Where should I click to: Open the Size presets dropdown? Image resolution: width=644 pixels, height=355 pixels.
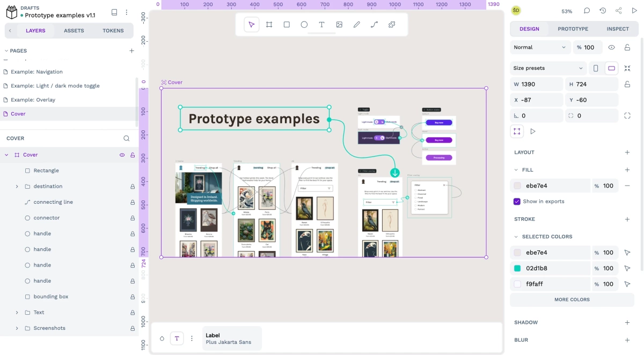click(x=547, y=68)
